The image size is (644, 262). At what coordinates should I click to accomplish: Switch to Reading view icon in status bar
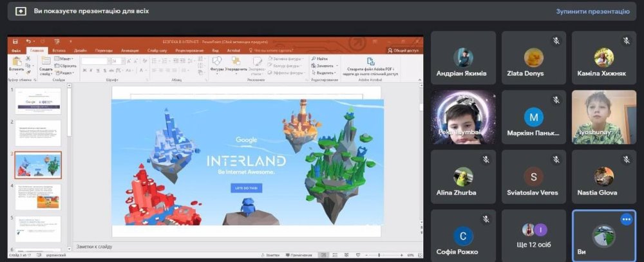click(346, 255)
